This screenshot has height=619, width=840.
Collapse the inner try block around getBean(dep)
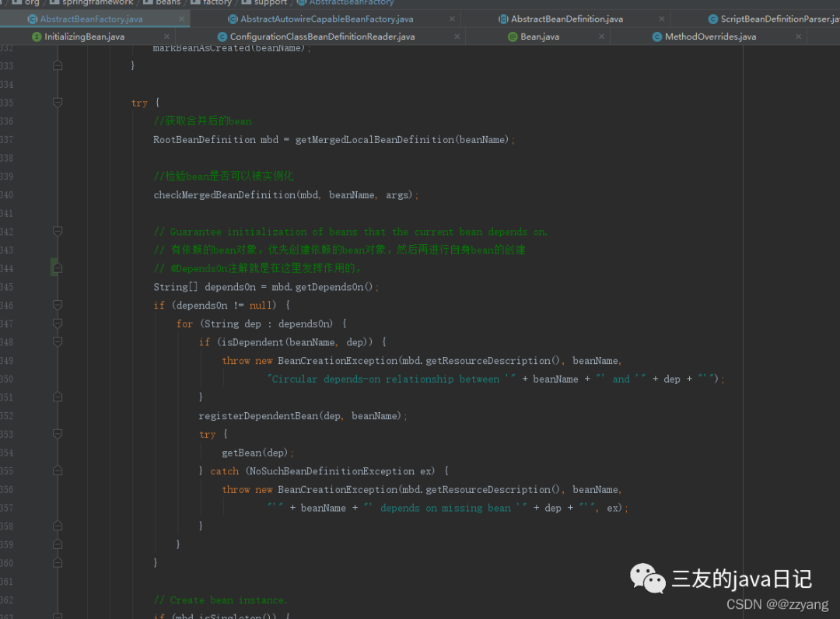point(58,434)
